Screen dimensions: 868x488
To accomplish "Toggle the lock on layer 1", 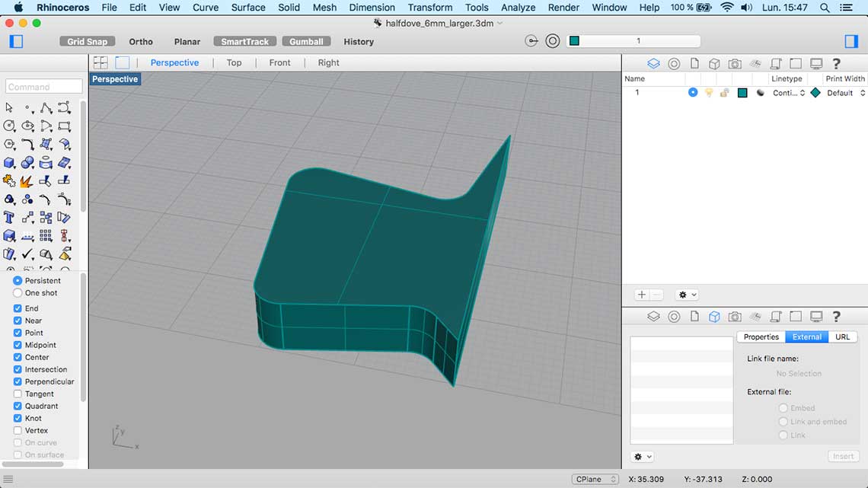I will coord(724,93).
